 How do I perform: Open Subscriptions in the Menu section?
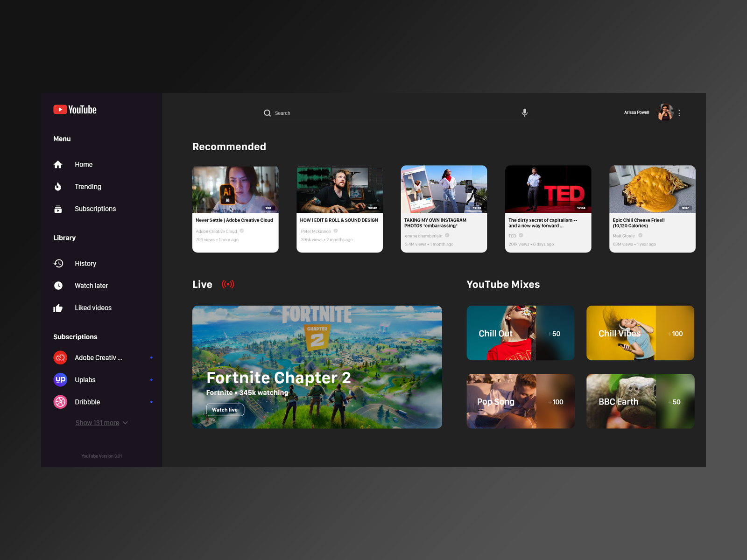tap(95, 209)
